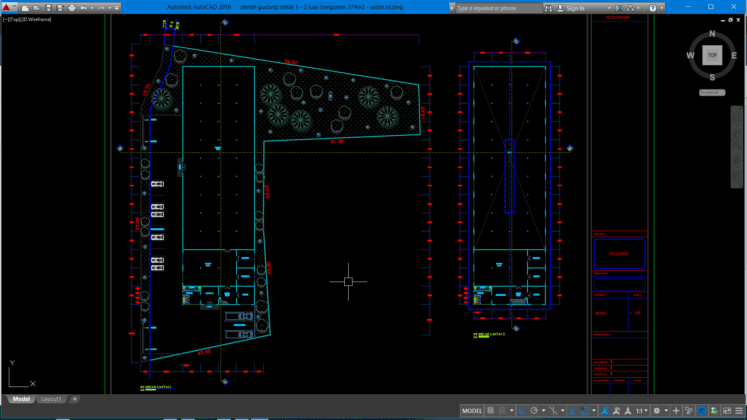Click the MODEL space button in status bar
The height and width of the screenshot is (420, 747).
pyautogui.click(x=472, y=411)
